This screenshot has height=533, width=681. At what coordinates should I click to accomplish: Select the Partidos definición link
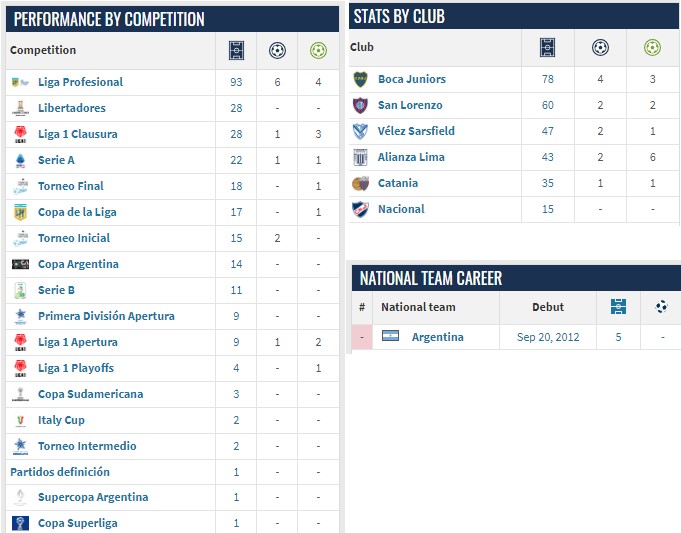(x=60, y=472)
